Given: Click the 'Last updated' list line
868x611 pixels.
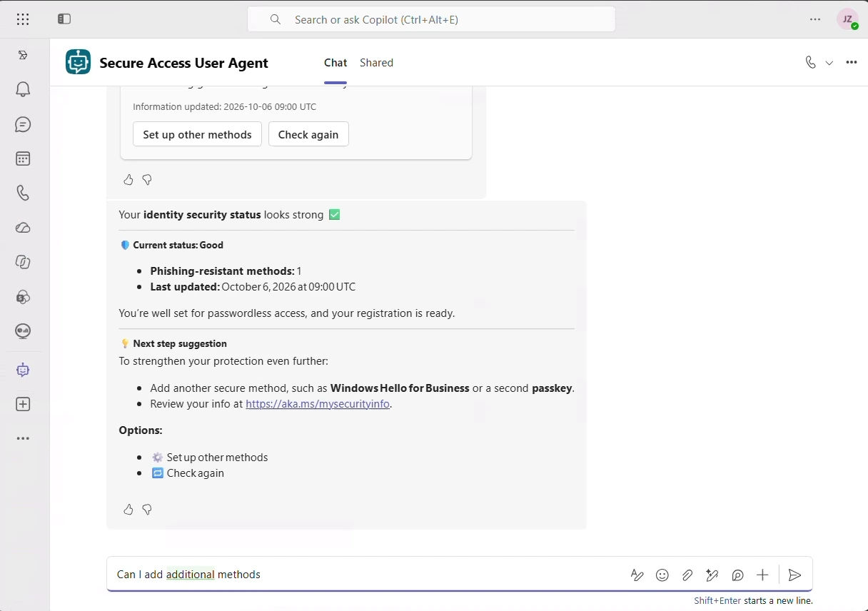Looking at the screenshot, I should [253, 287].
